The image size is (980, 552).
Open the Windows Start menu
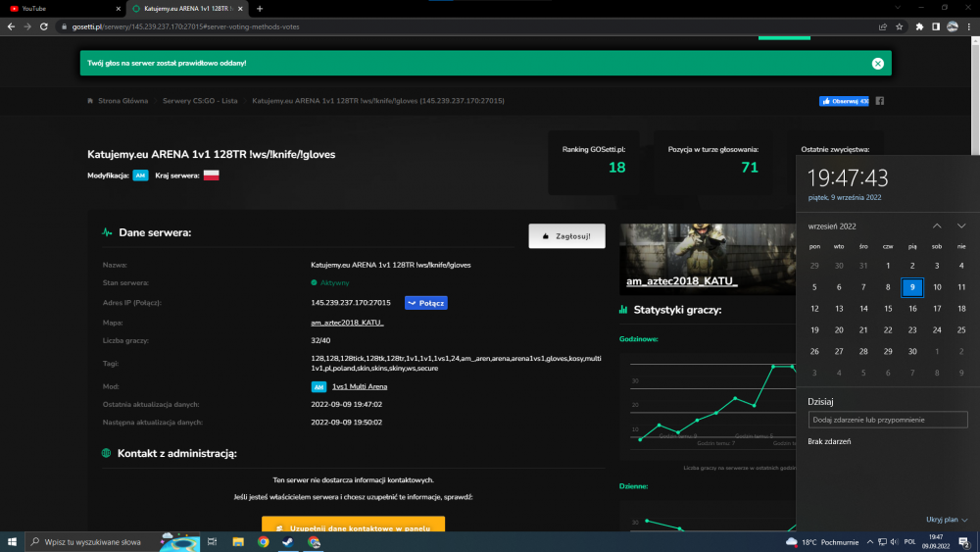12,542
